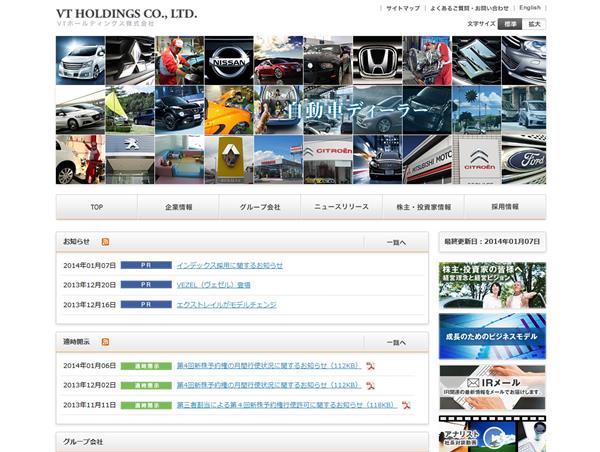600x452 pixels.
Task: Click the 最終更新日：2014年01月07日 box
Action: click(492, 242)
